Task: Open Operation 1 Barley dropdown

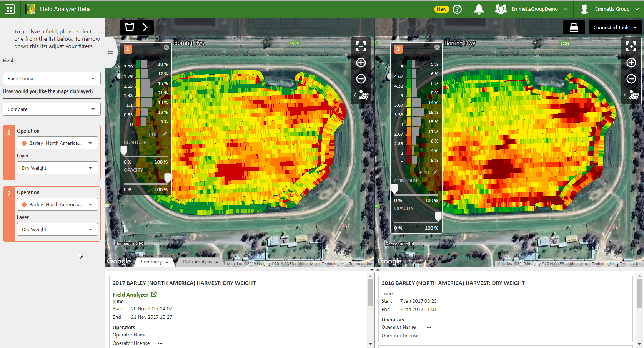Action: [x=57, y=143]
